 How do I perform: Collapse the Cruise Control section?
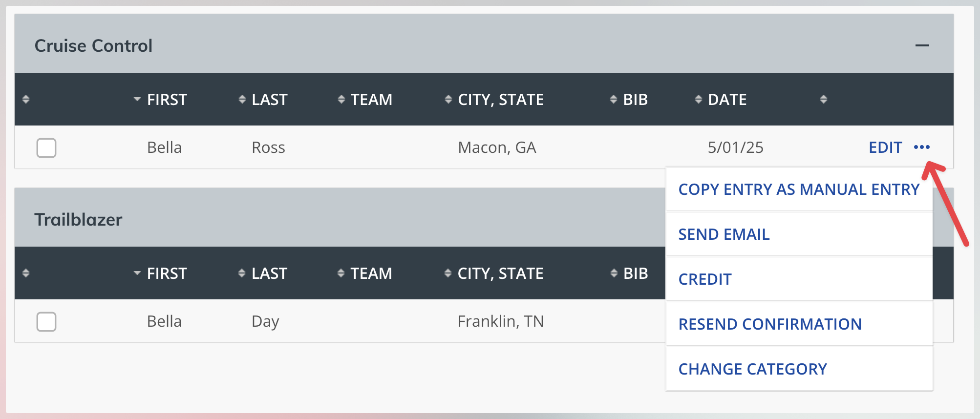coord(922,46)
